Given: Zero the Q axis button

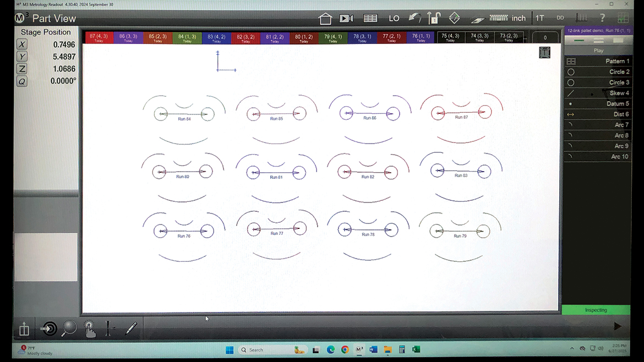Looking at the screenshot, I should [22, 81].
